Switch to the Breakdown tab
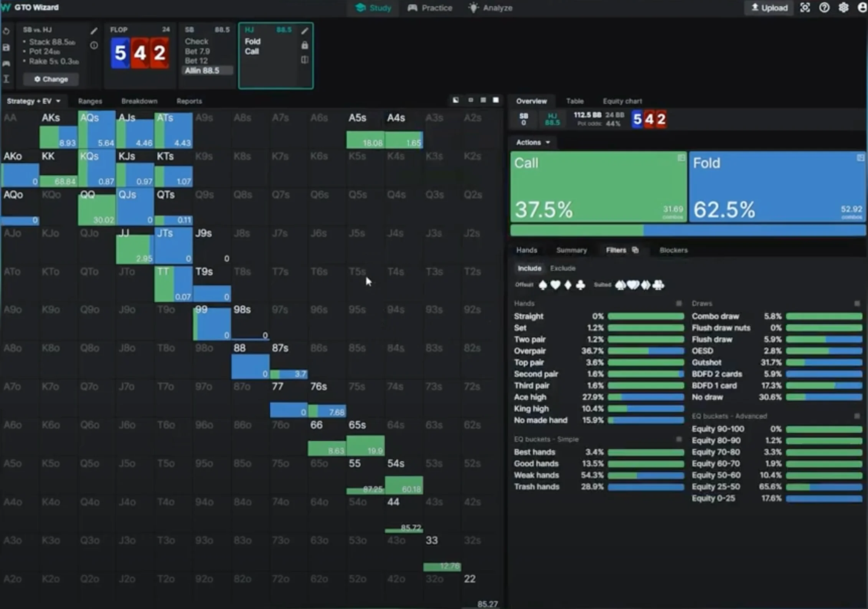 [x=139, y=101]
